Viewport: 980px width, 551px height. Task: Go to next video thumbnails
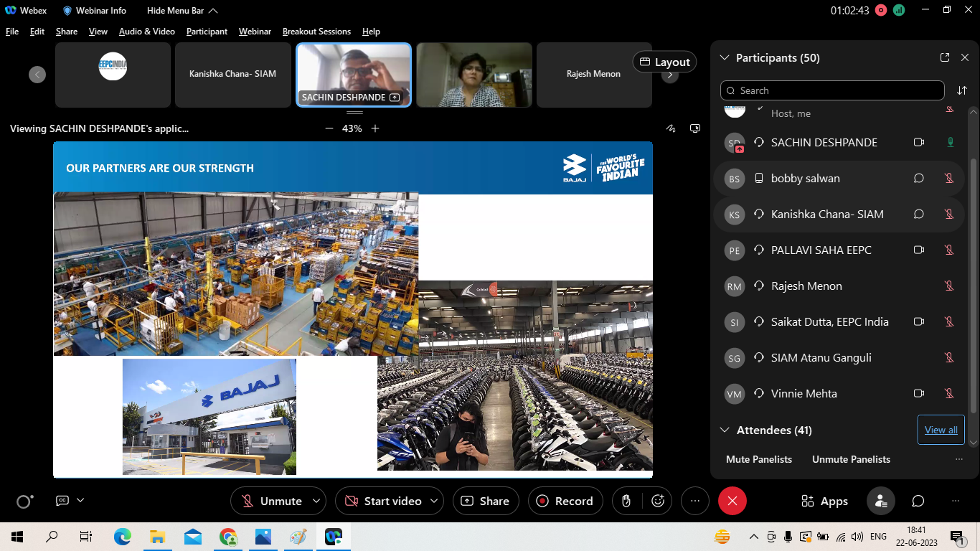pyautogui.click(x=670, y=75)
